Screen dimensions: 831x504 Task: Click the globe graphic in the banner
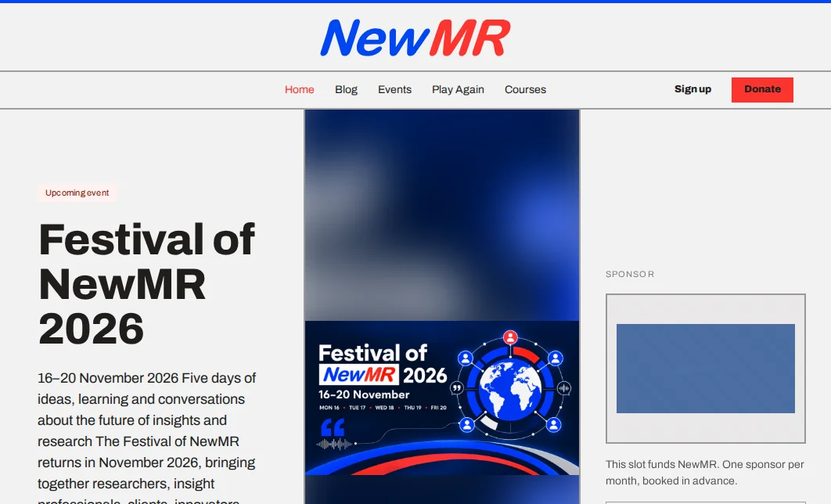[x=510, y=388]
